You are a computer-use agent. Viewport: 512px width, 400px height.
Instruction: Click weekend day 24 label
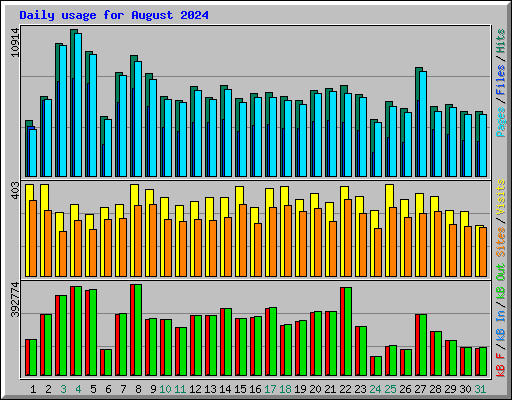click(375, 389)
